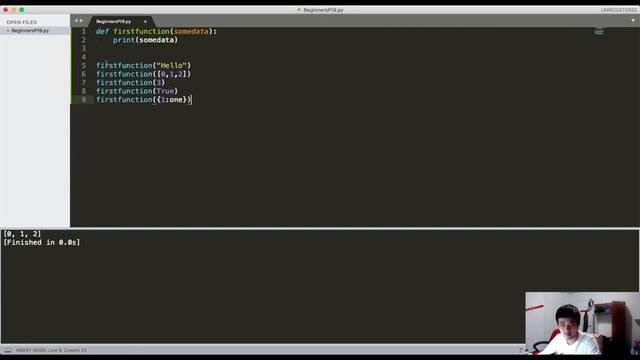Click the [0, 1, 2] output line
The image size is (640, 360).
pos(22,234)
